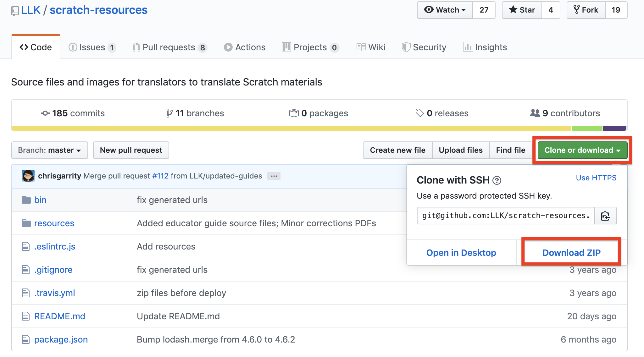Click Open in Desktop
Viewport: 644px width, 357px height.
461,253
